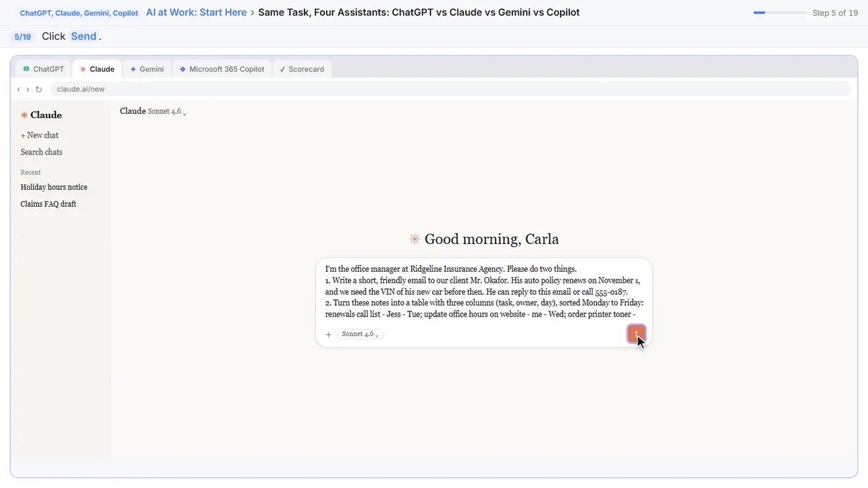The height and width of the screenshot is (488, 868).
Task: Click the lesson title about four assistants
Action: pos(419,12)
